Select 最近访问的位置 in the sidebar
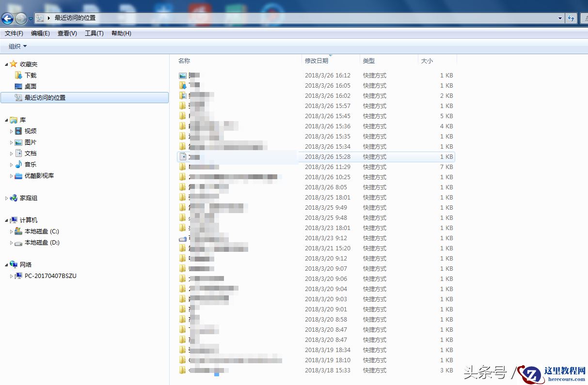 (x=85, y=97)
